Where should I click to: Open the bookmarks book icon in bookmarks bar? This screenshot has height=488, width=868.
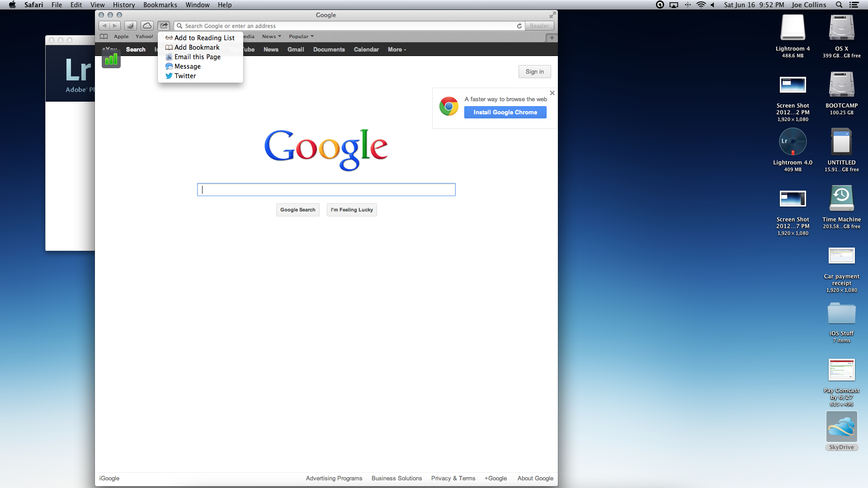pos(104,37)
